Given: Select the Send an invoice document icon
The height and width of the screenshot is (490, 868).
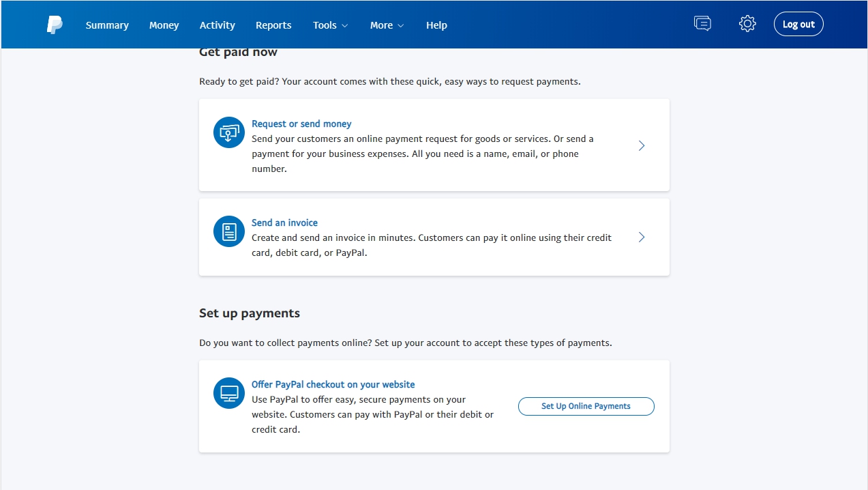Looking at the screenshot, I should click(228, 231).
